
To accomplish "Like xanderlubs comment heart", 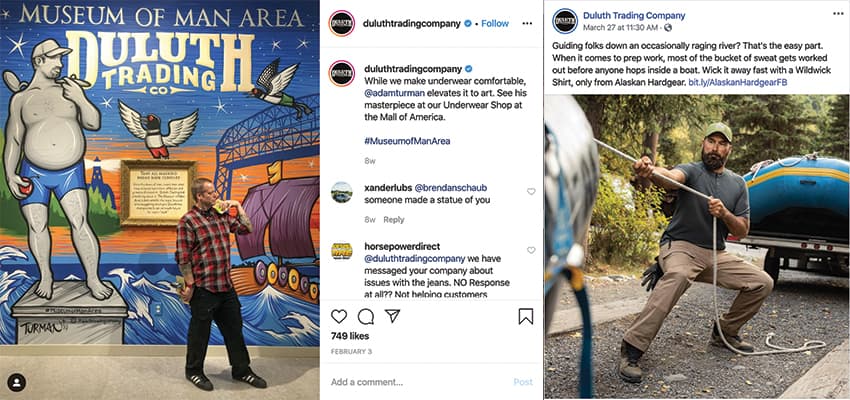I will (531, 191).
